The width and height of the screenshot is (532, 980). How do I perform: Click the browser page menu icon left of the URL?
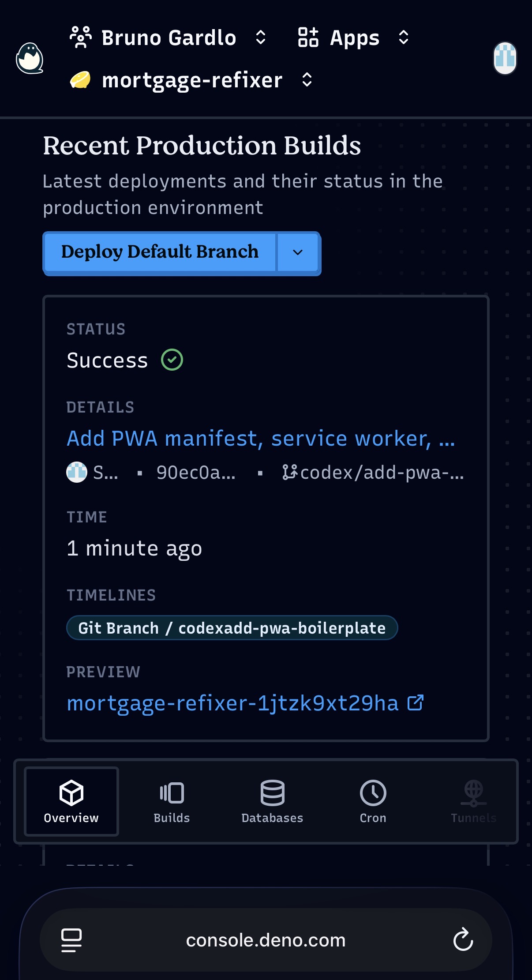(71, 940)
